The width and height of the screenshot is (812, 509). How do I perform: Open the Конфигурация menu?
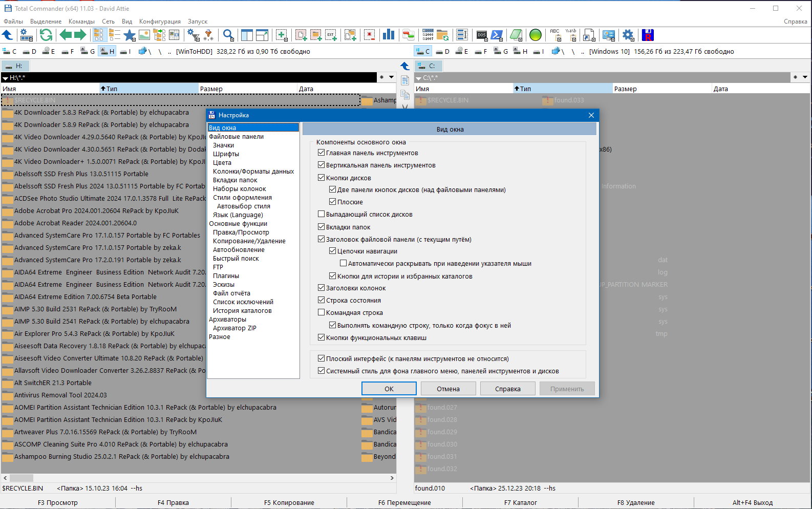pyautogui.click(x=160, y=22)
